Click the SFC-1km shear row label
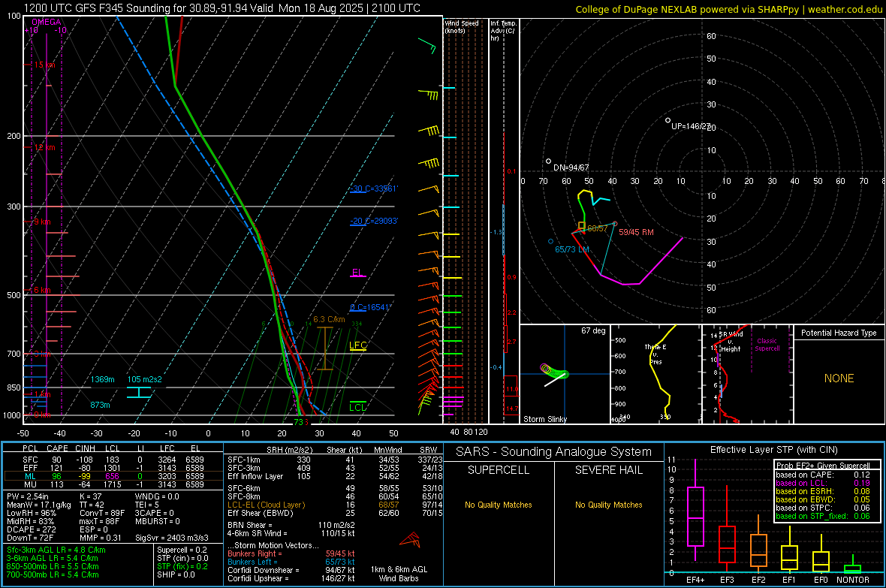This screenshot has width=886, height=588. (x=244, y=460)
